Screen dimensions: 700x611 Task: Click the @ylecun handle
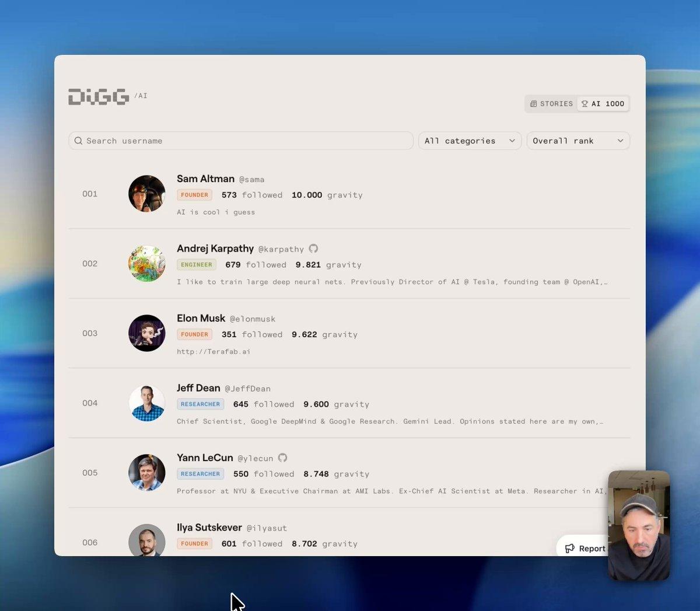click(x=255, y=459)
